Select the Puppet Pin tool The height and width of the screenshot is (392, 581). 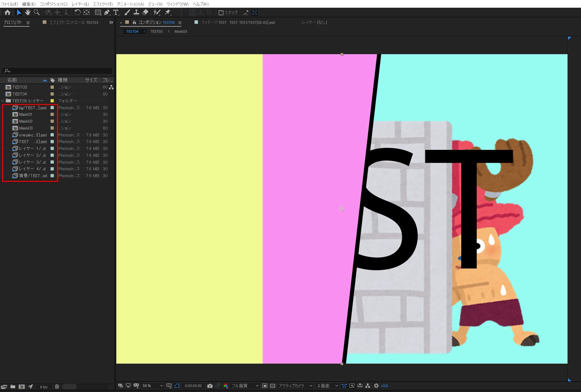168,12
